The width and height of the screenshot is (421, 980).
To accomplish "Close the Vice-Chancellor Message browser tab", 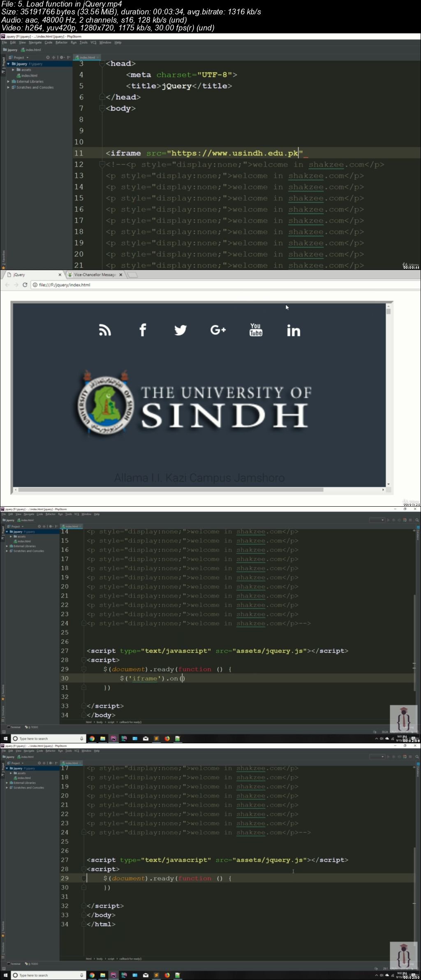I will 121,275.
